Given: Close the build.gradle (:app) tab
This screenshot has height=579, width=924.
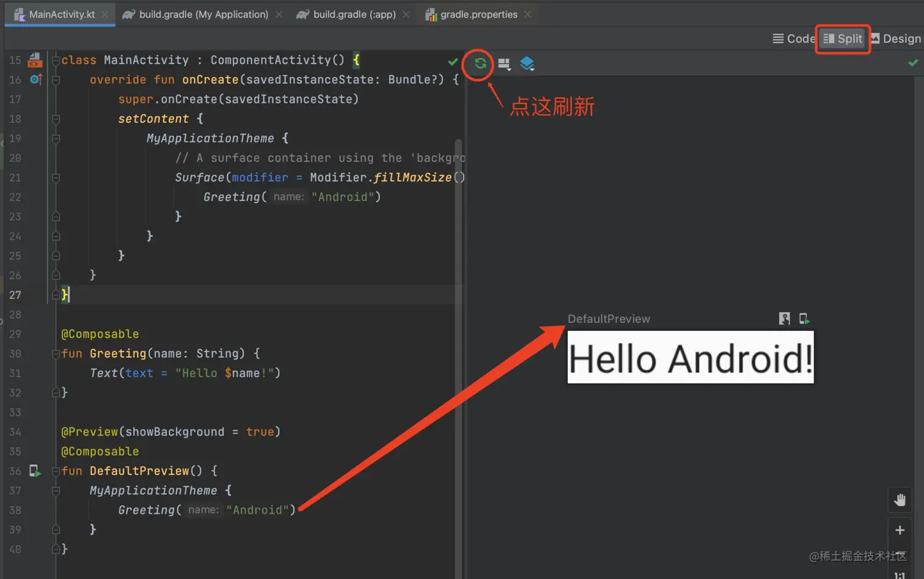Looking at the screenshot, I should tap(406, 14).
